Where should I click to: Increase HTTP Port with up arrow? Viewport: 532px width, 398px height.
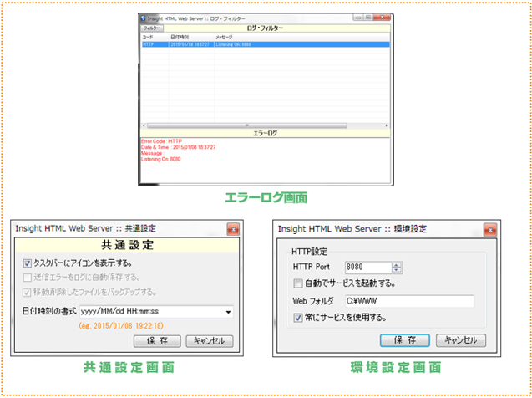pos(396,265)
